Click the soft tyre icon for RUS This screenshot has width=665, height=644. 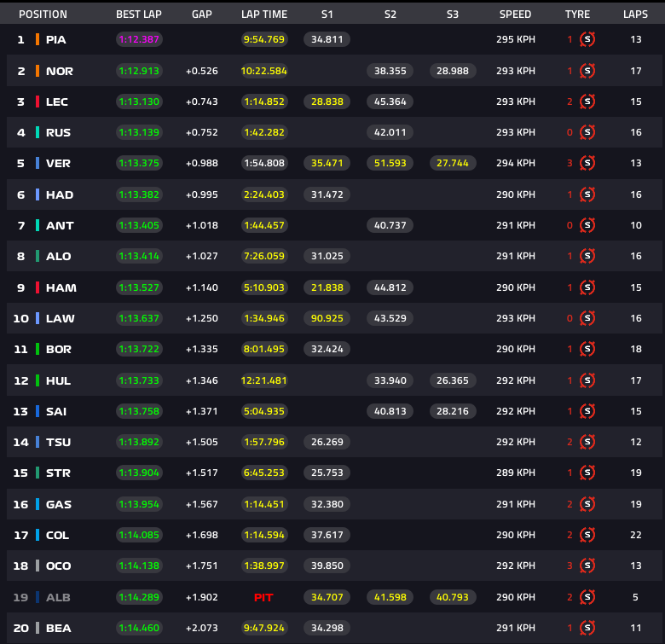click(587, 132)
